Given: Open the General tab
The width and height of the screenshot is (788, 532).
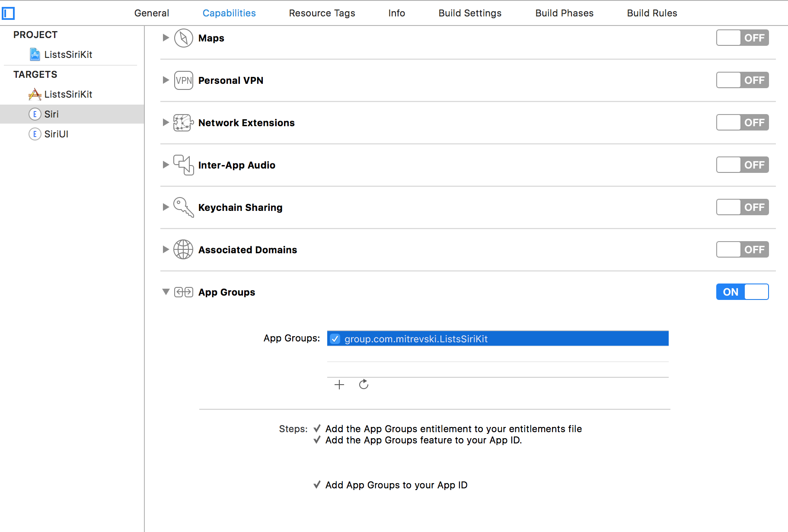Looking at the screenshot, I should [x=151, y=13].
